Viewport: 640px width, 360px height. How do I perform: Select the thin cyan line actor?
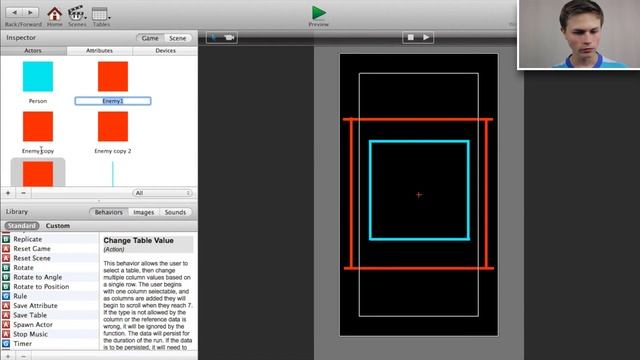pos(113,174)
